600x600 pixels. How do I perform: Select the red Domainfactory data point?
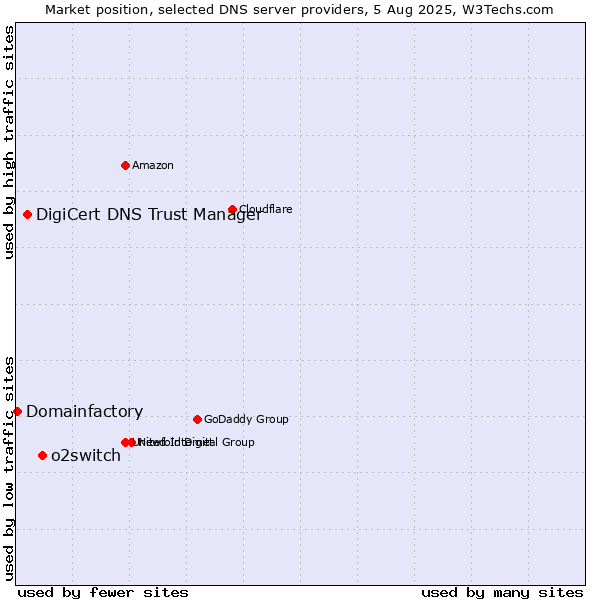17,411
